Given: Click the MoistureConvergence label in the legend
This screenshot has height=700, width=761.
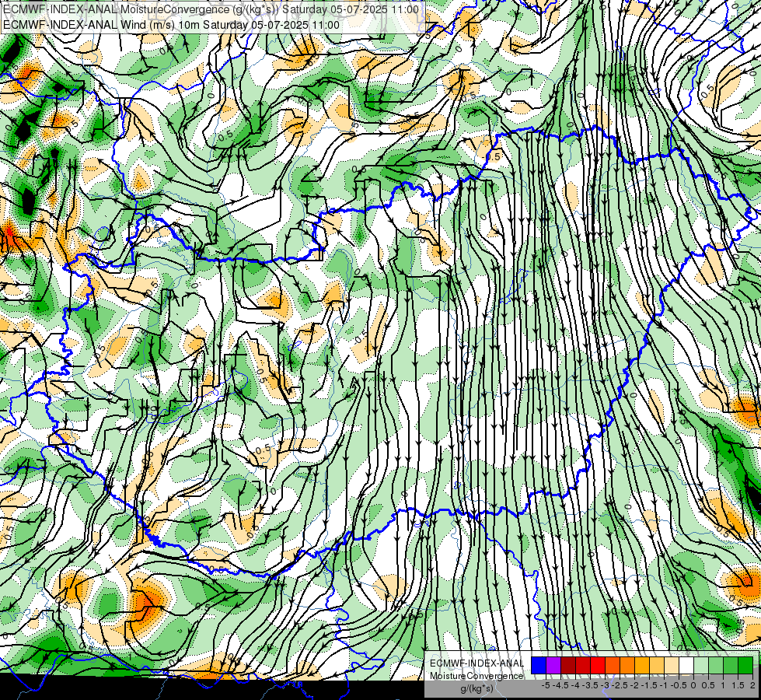Looking at the screenshot, I should (x=476, y=676).
